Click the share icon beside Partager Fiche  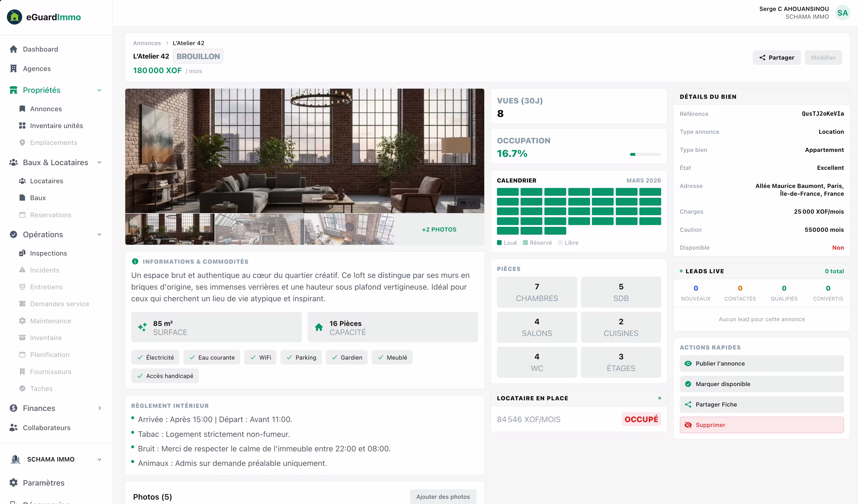tap(688, 404)
